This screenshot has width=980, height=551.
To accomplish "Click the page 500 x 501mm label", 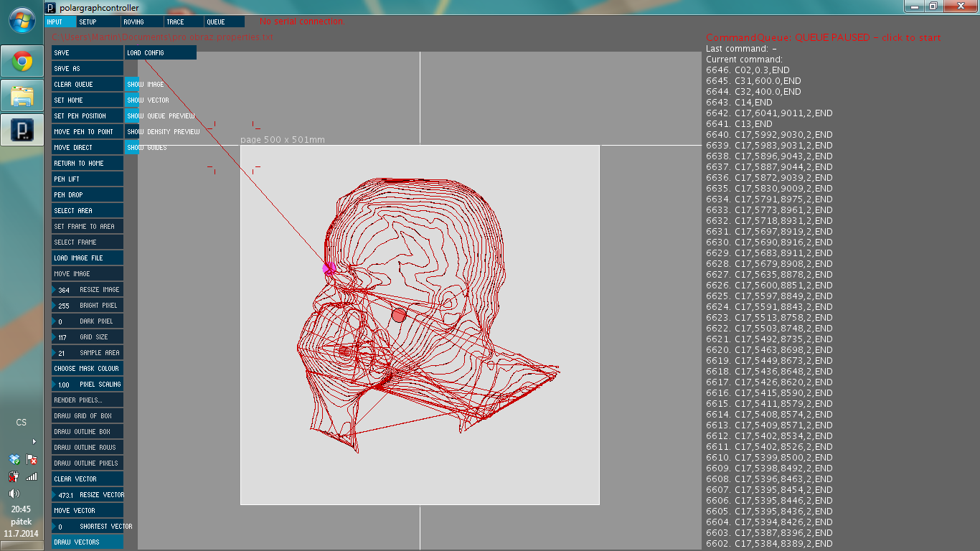I will tap(283, 139).
